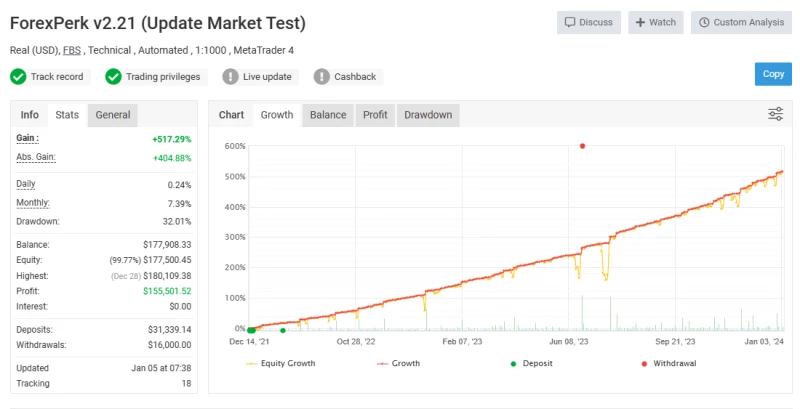Click the Cashback warning icon

point(321,76)
